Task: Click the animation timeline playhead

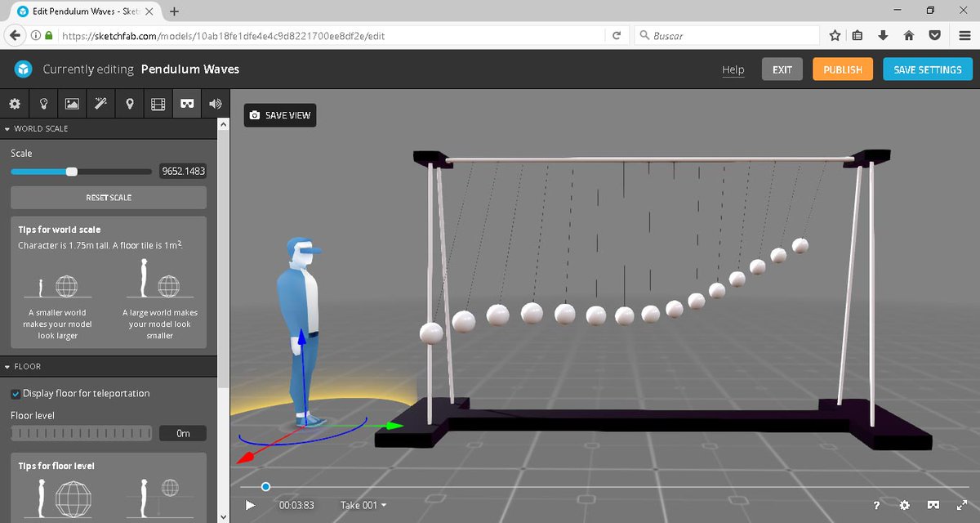Action: coord(265,487)
